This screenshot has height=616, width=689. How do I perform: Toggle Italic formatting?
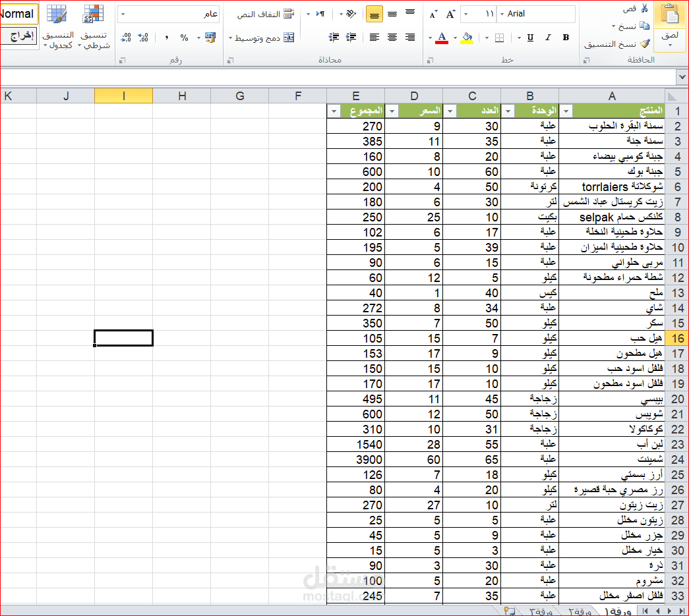(x=548, y=38)
